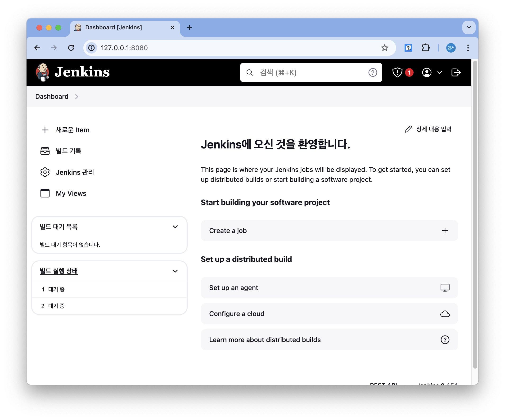Select the Dashboard [Jenkins] browser tab
Screen dimensions: 505x420
pos(113,27)
